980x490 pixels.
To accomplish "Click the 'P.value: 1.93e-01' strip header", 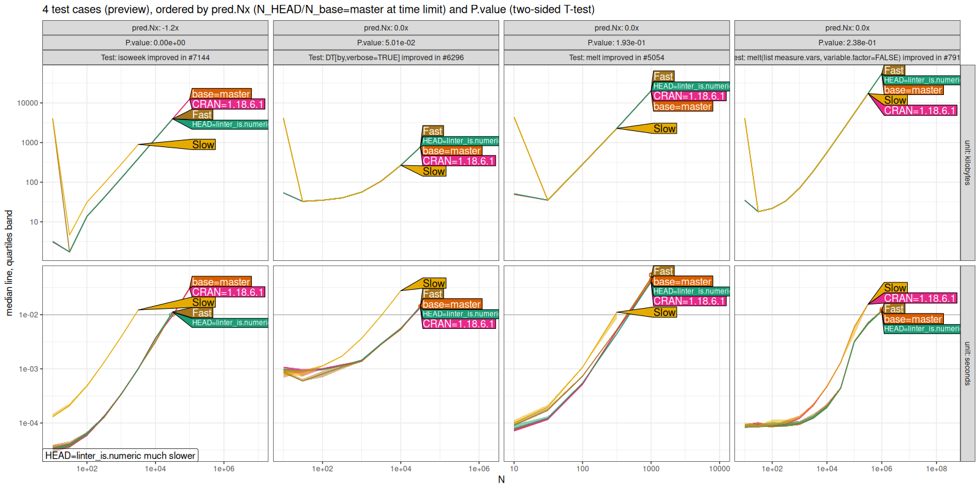I will coord(617,43).
